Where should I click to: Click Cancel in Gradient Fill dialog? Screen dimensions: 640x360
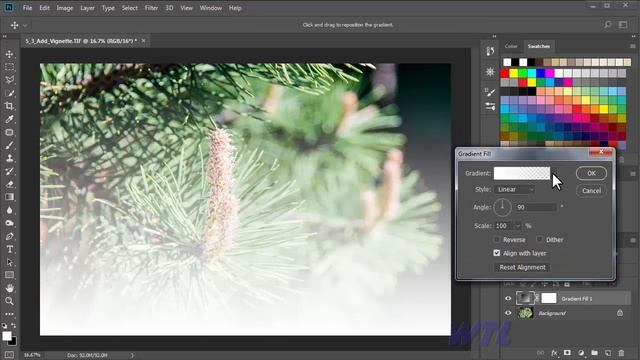tap(591, 191)
